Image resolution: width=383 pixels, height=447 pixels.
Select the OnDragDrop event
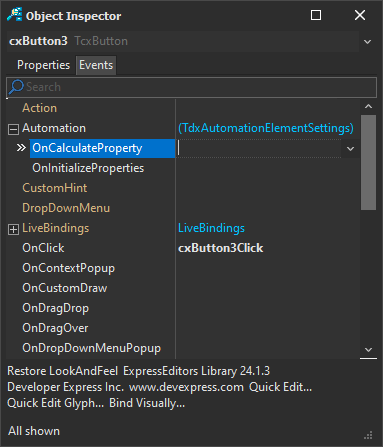(x=55, y=308)
